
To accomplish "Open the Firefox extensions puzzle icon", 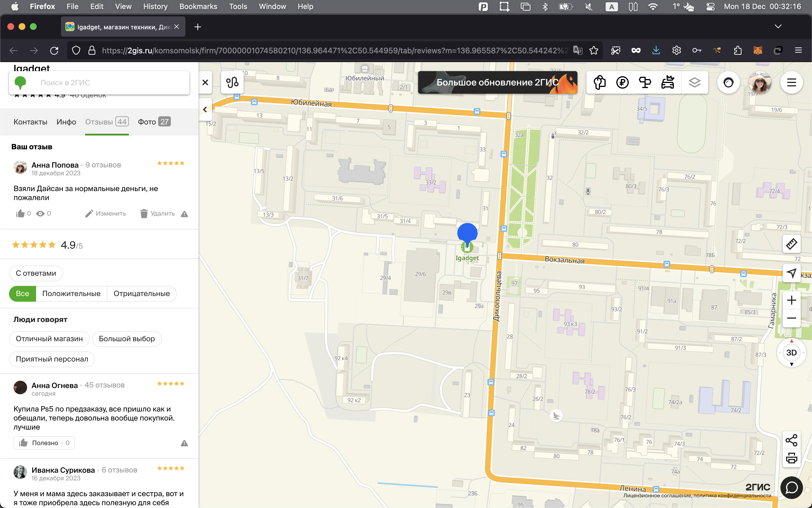I will pyautogui.click(x=738, y=51).
